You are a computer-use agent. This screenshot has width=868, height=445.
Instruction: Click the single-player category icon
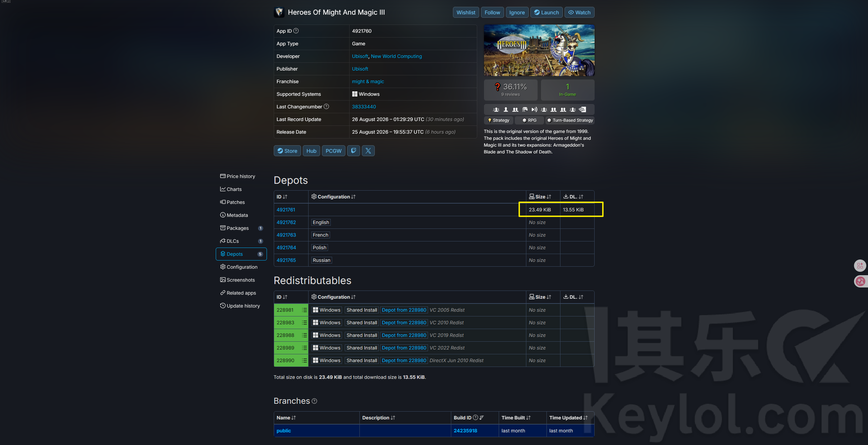(506, 109)
